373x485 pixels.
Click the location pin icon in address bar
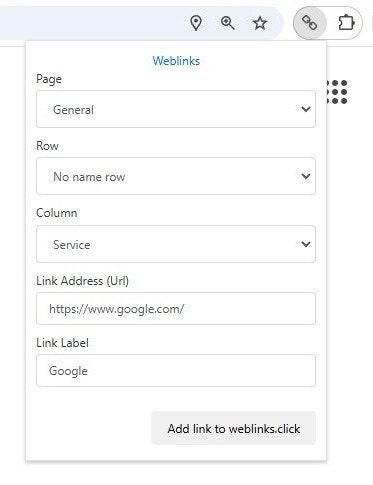click(x=196, y=23)
